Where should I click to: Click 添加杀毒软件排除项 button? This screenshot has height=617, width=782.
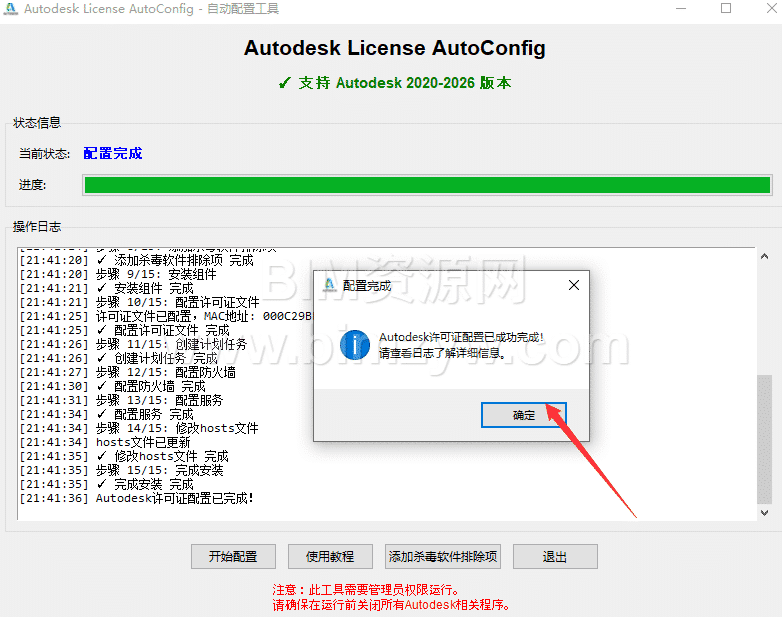[442, 557]
